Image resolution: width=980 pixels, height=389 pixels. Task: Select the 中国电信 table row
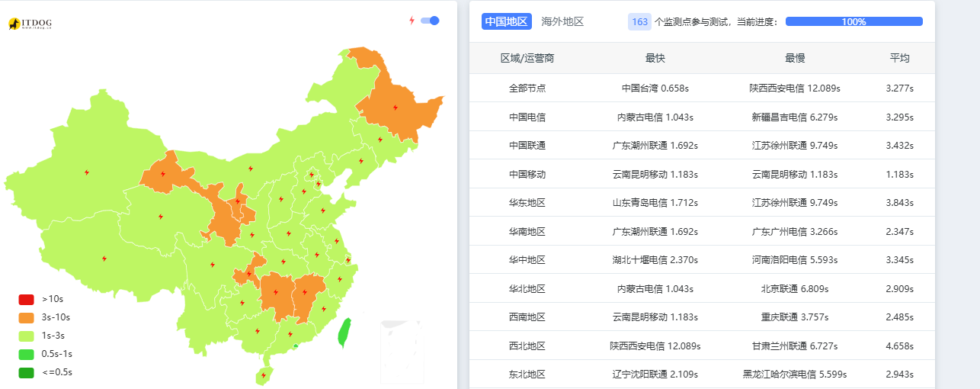(x=702, y=117)
